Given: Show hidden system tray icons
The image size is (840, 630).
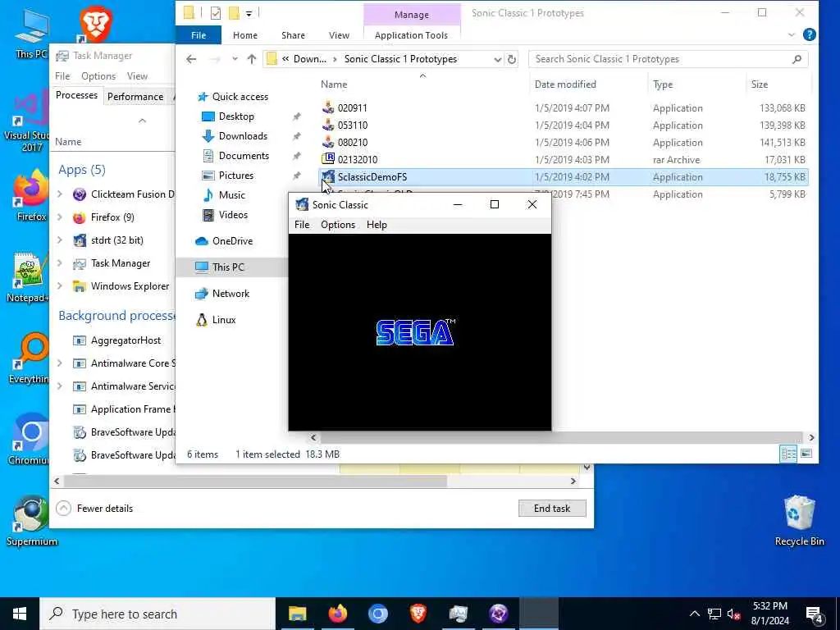Looking at the screenshot, I should click(x=694, y=614).
